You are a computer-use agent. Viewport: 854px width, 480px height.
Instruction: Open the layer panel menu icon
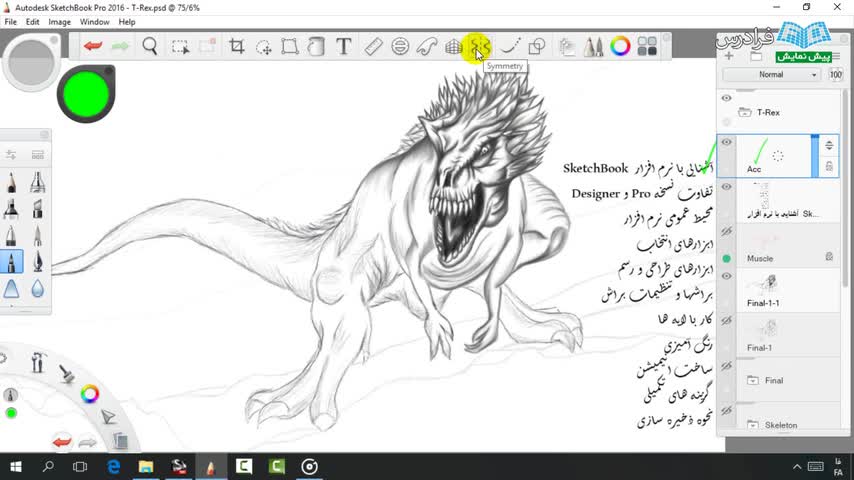pos(837,56)
